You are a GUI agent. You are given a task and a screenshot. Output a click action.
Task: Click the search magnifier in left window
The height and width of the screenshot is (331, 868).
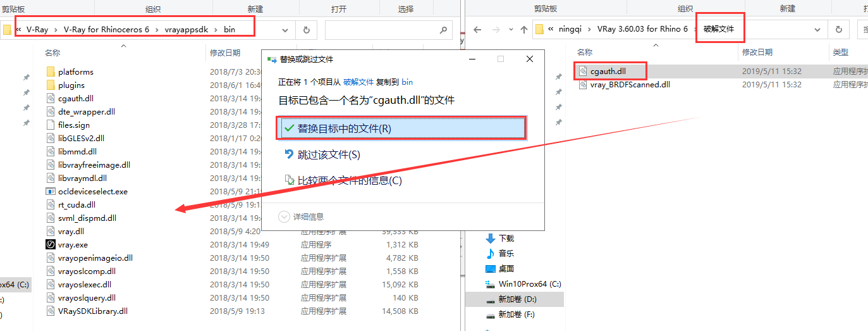coord(444,30)
